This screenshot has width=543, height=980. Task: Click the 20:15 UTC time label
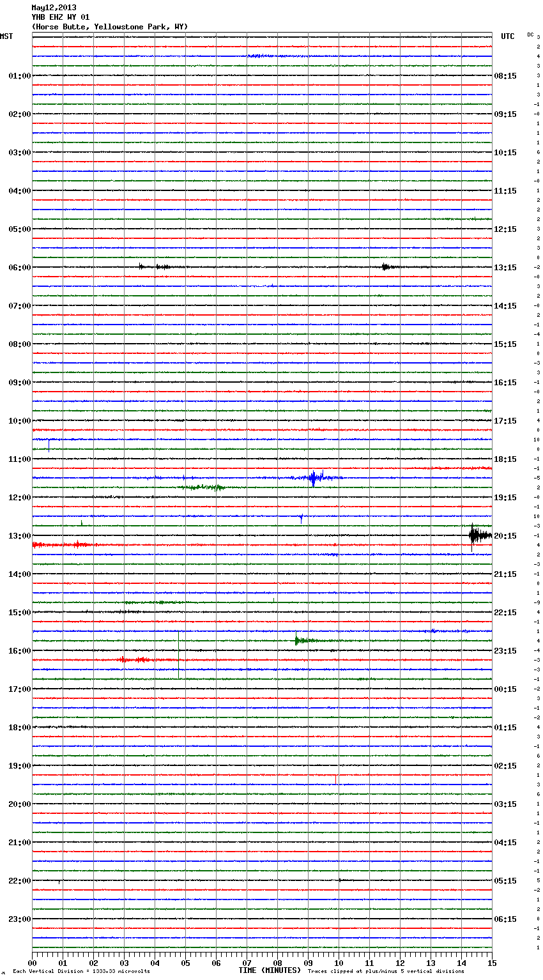coord(505,536)
